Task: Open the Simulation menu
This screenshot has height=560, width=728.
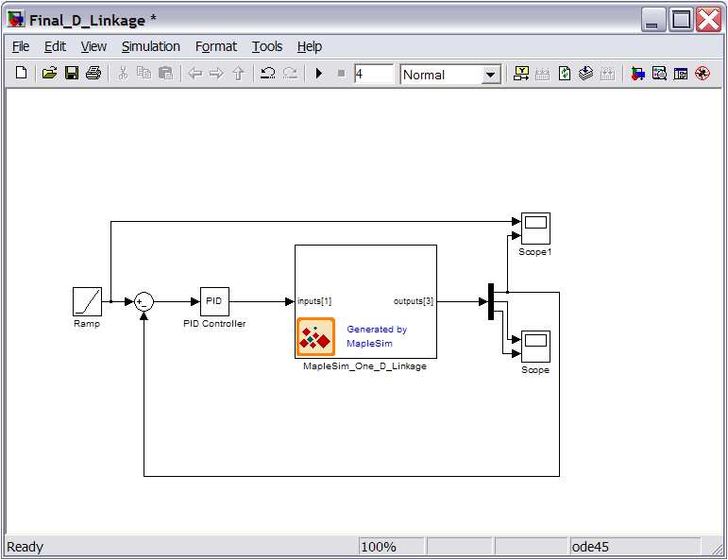Action: coord(150,46)
